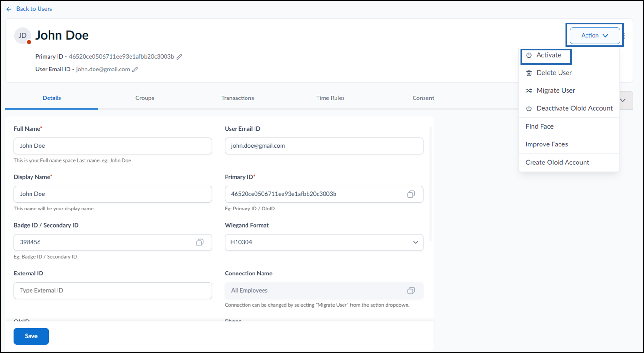Select Find Face in the Action menu
This screenshot has width=644, height=353.
point(569,126)
